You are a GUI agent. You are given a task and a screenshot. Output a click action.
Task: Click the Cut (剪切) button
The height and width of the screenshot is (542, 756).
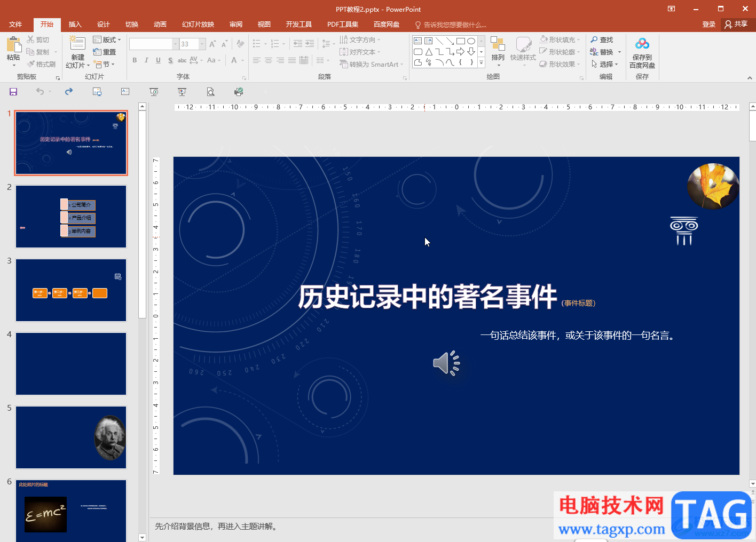click(38, 40)
